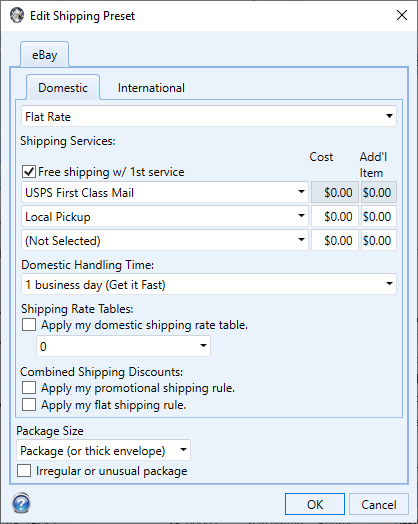Uncheck Free shipping w/ 1st service
The height and width of the screenshot is (524, 418).
point(29,172)
